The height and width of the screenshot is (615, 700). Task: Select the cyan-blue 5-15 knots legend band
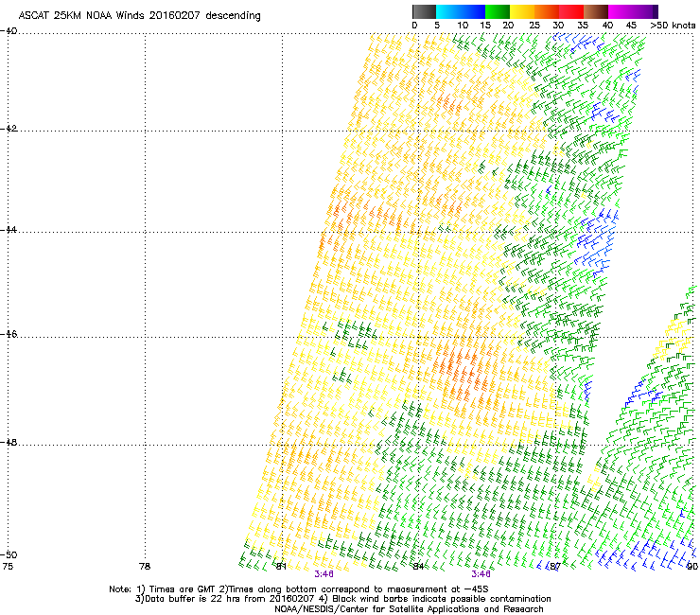[x=461, y=11]
